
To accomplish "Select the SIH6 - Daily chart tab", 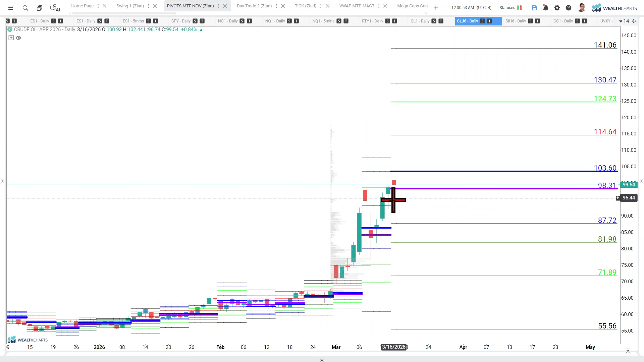I will point(515,21).
